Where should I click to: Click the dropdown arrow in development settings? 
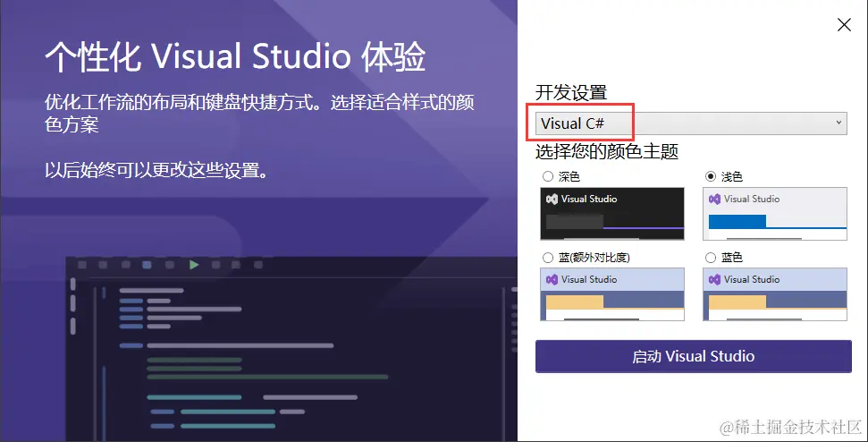click(x=839, y=123)
